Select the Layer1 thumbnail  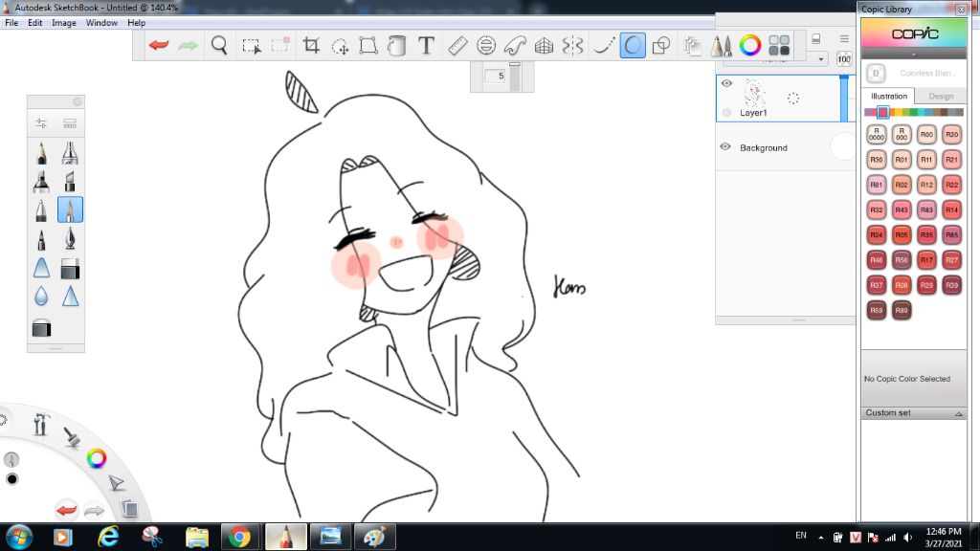(754, 93)
